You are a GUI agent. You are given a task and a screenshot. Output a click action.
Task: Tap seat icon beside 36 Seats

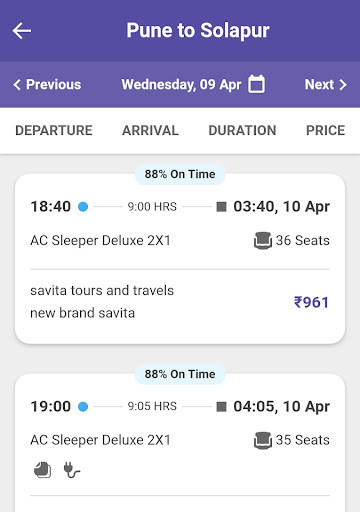pos(263,240)
